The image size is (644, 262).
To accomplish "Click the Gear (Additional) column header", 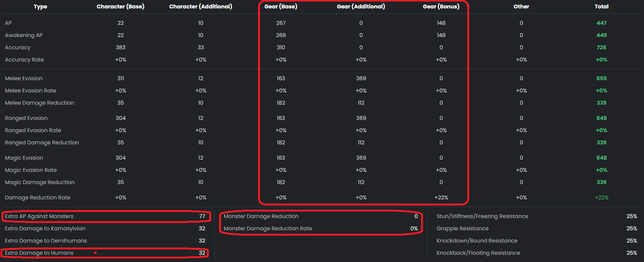I will 361,6.
